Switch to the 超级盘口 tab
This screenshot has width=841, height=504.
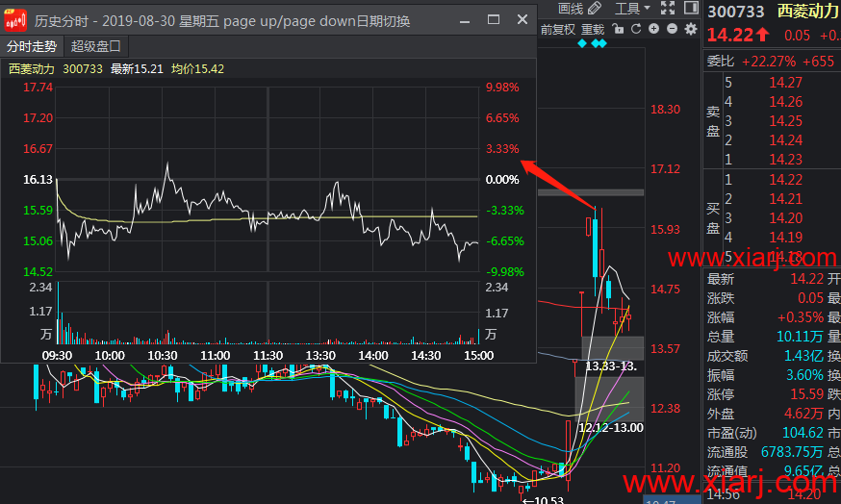95,46
